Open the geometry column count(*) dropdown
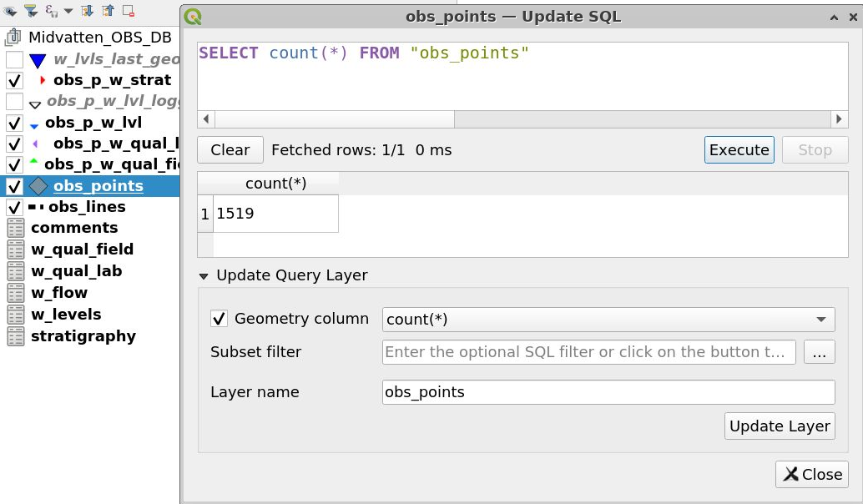 (x=822, y=320)
